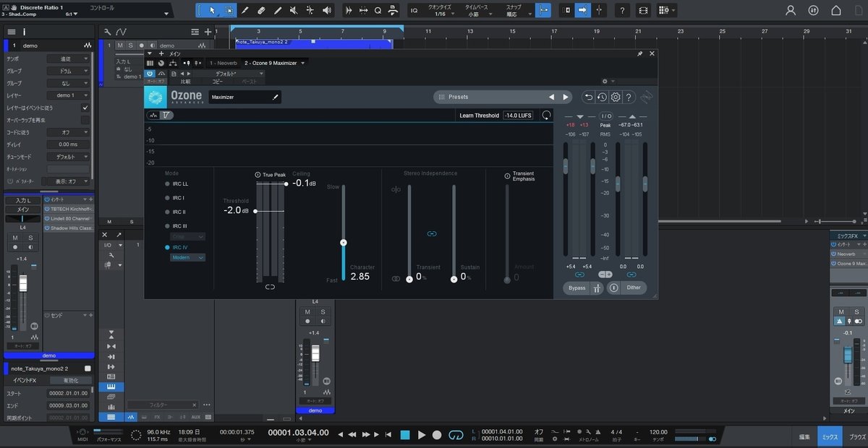868x448 pixels.
Task: Select the Mute tool
Action: pos(294,10)
